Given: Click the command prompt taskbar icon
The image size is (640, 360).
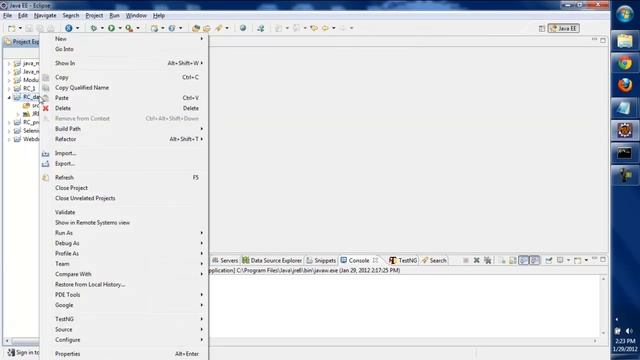Looking at the screenshot, I should pos(624,153).
